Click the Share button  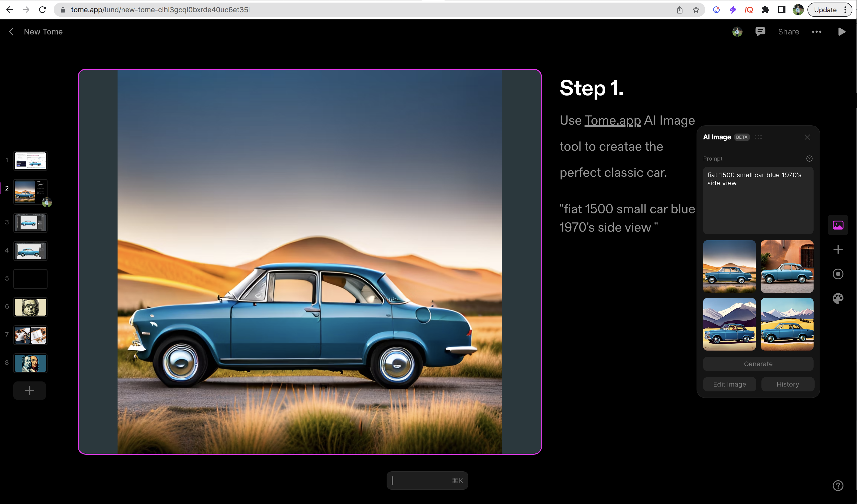tap(788, 32)
